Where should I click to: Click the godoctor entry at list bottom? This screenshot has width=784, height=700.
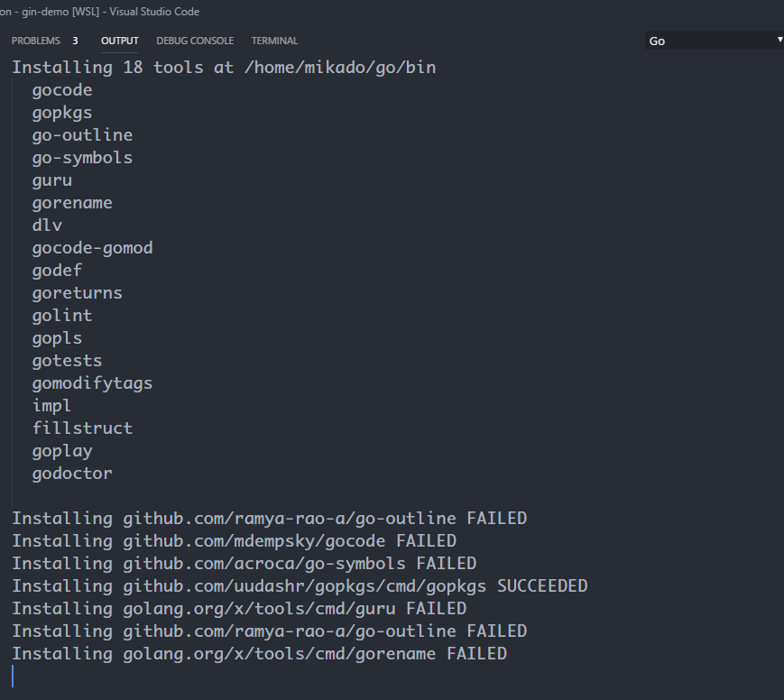point(72,473)
